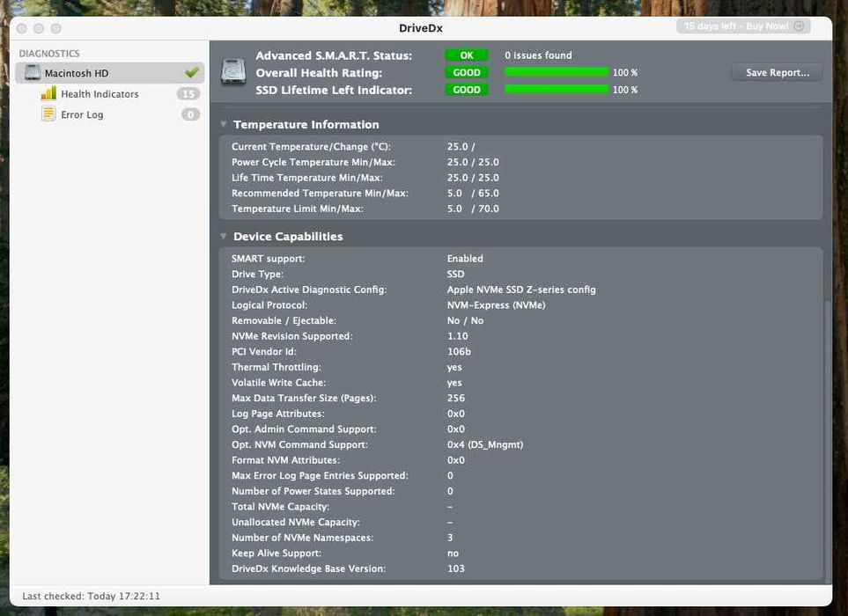Click DriveDx Knowledge Base Version value 103
848x616 pixels.
[x=456, y=568]
